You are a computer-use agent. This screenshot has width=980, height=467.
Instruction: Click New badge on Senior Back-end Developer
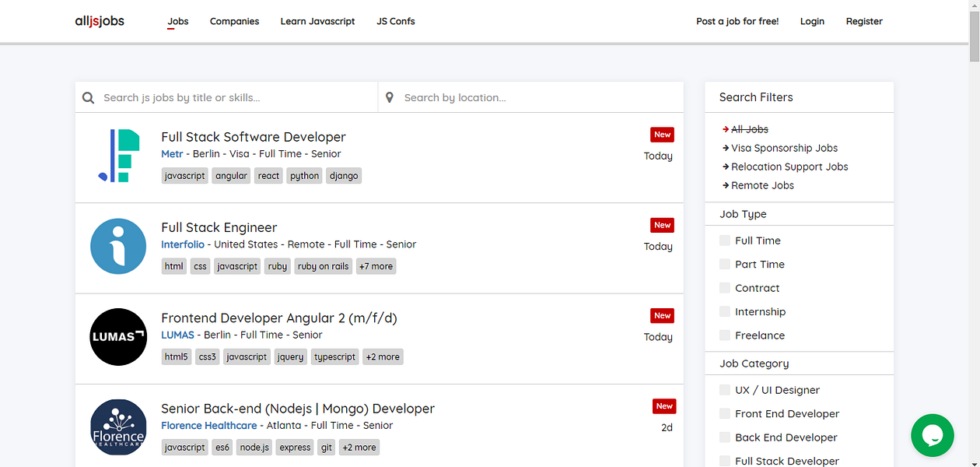click(664, 406)
